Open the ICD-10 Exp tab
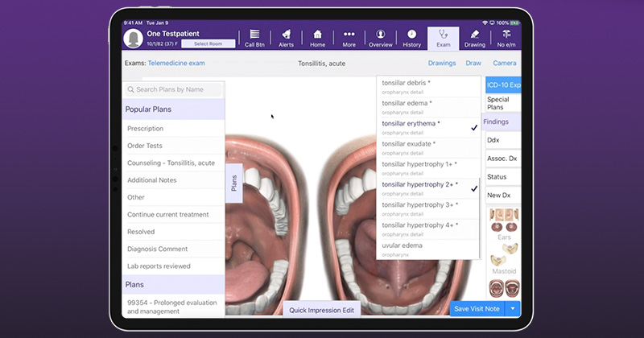 coord(503,85)
